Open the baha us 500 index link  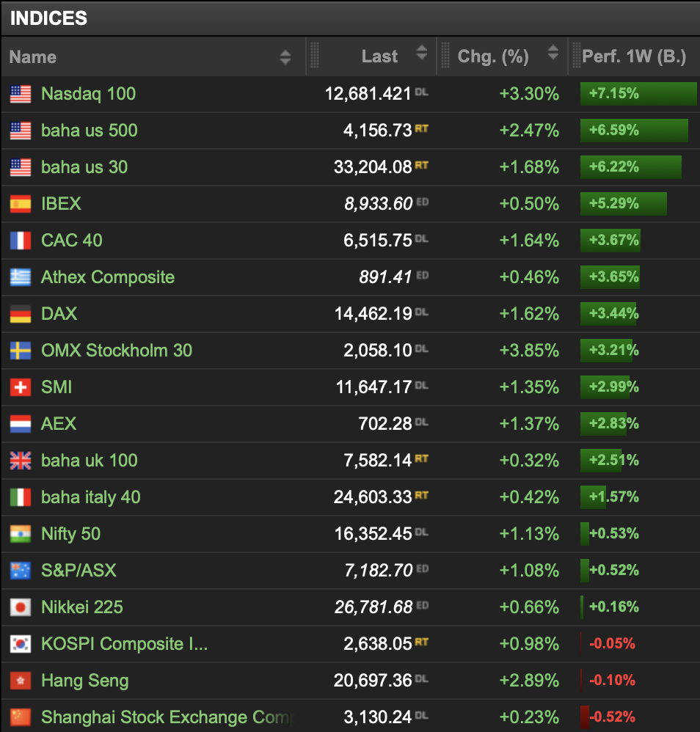click(x=90, y=131)
